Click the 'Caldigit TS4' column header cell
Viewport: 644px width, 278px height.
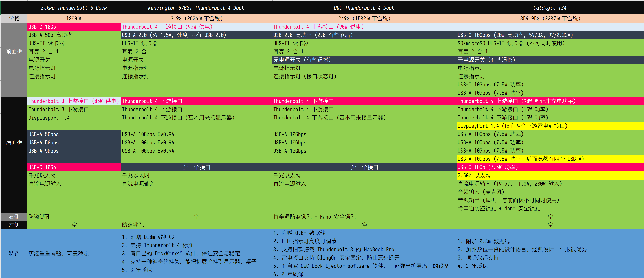pos(550,8)
